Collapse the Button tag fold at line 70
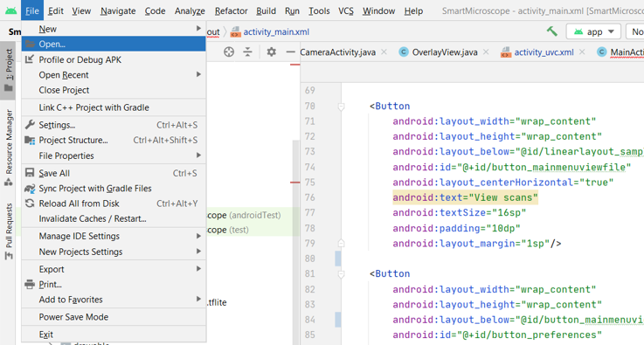 pos(341,107)
